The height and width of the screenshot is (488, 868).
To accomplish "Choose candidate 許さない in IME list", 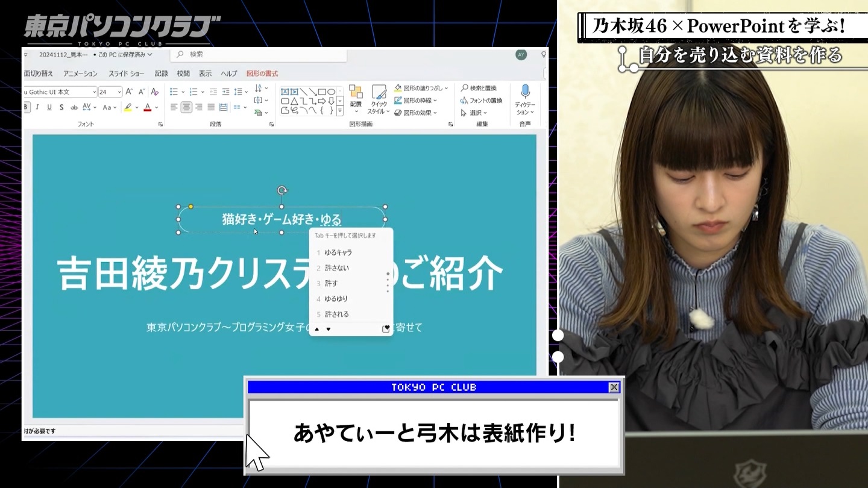I will [x=351, y=268].
